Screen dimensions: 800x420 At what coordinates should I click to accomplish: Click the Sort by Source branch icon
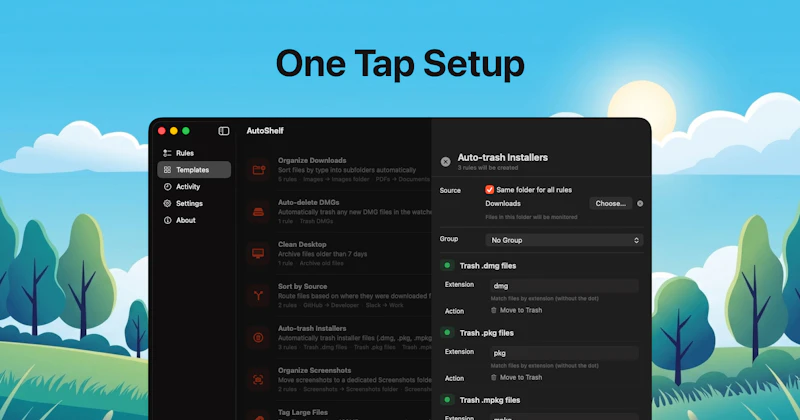tap(259, 296)
